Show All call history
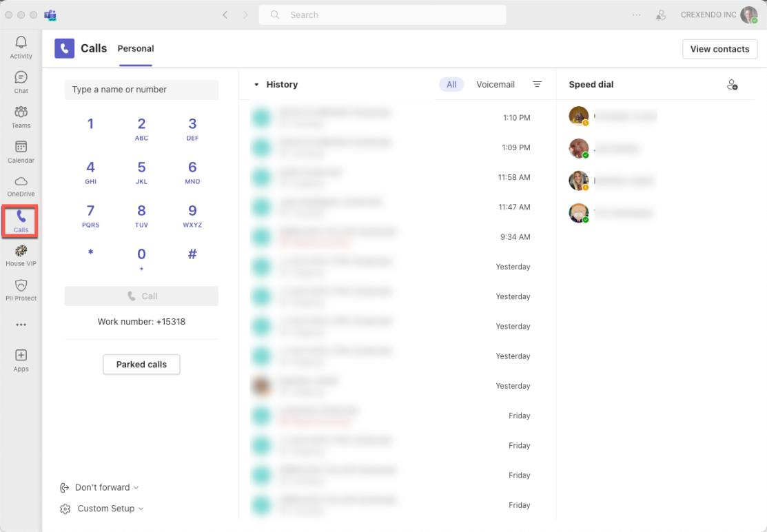 (x=451, y=85)
